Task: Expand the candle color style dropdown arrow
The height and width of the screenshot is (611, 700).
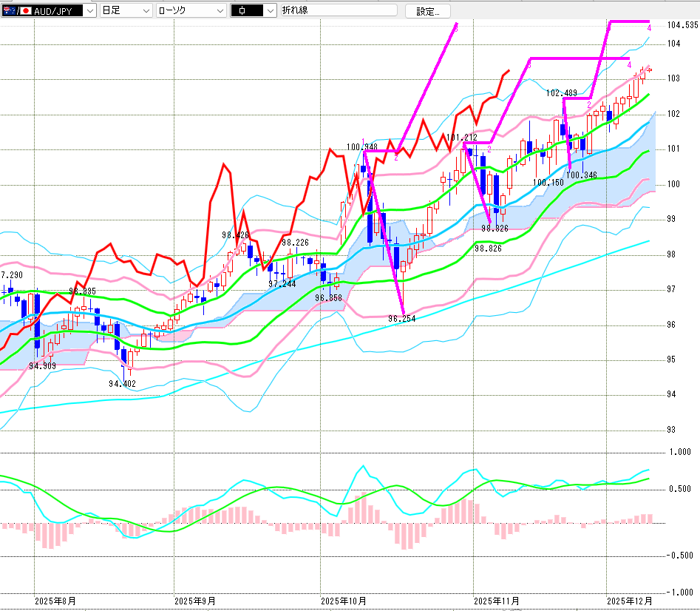Action: tap(269, 11)
